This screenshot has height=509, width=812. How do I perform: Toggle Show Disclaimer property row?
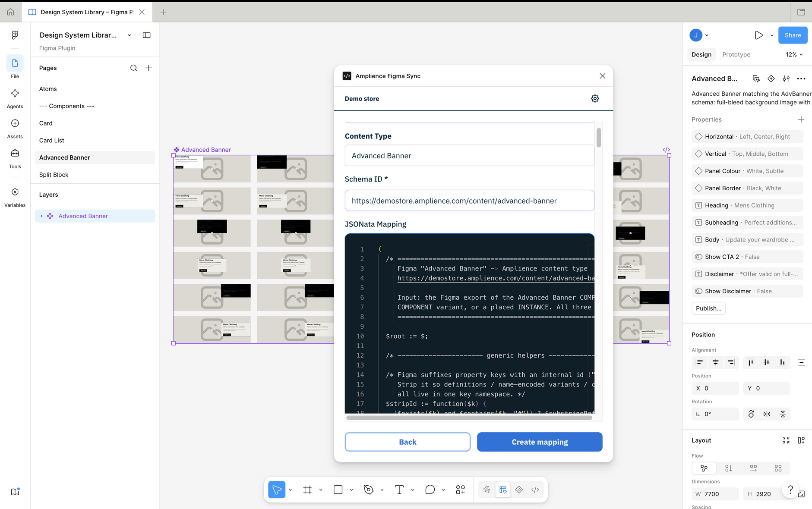[x=747, y=291]
